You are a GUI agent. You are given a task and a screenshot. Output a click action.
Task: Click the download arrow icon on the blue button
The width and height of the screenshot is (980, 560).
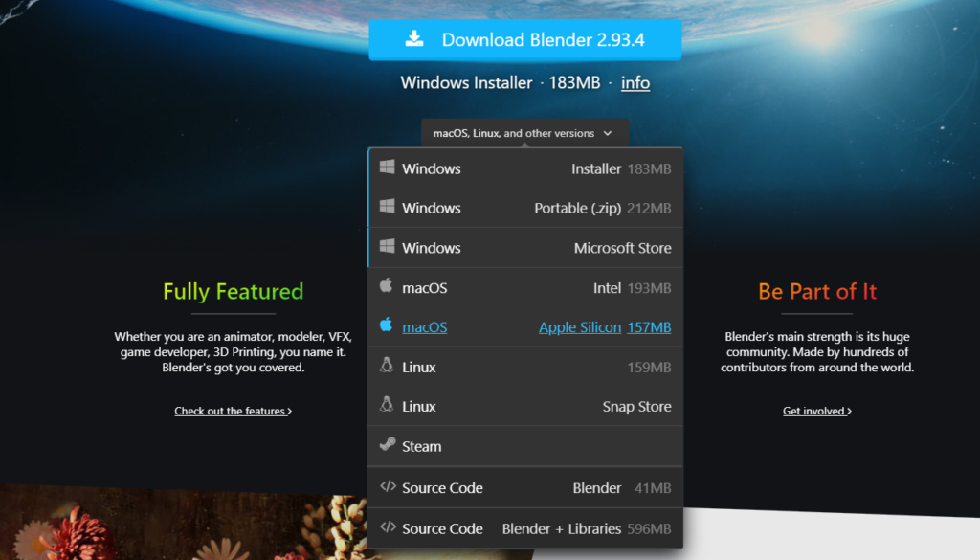413,39
